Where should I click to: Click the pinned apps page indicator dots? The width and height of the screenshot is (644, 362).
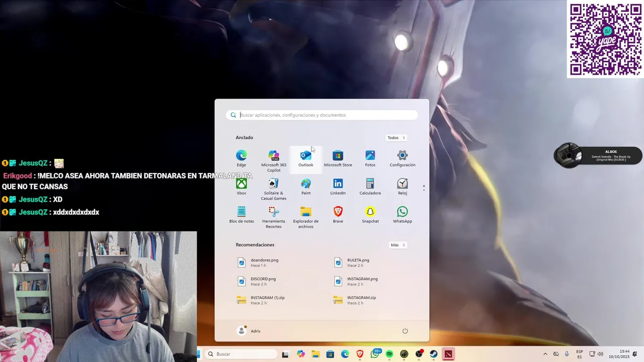tap(424, 188)
